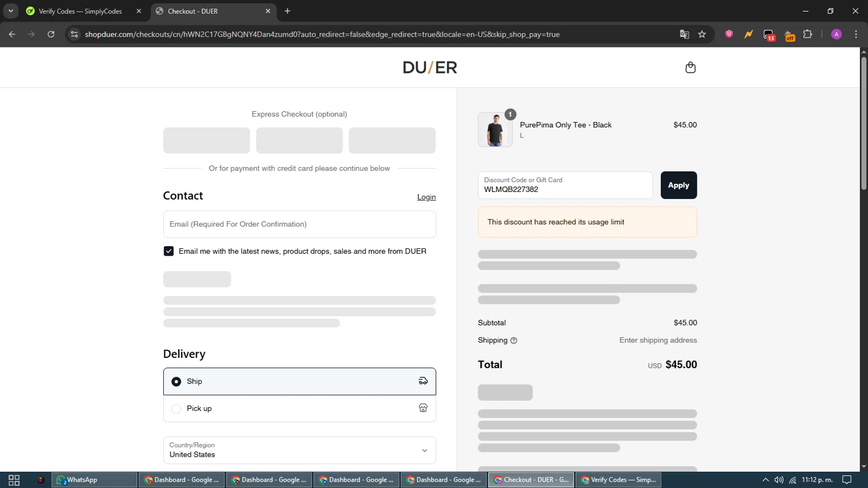Open the shopping bag cart icon
Screen dimensions: 868x488
690,68
